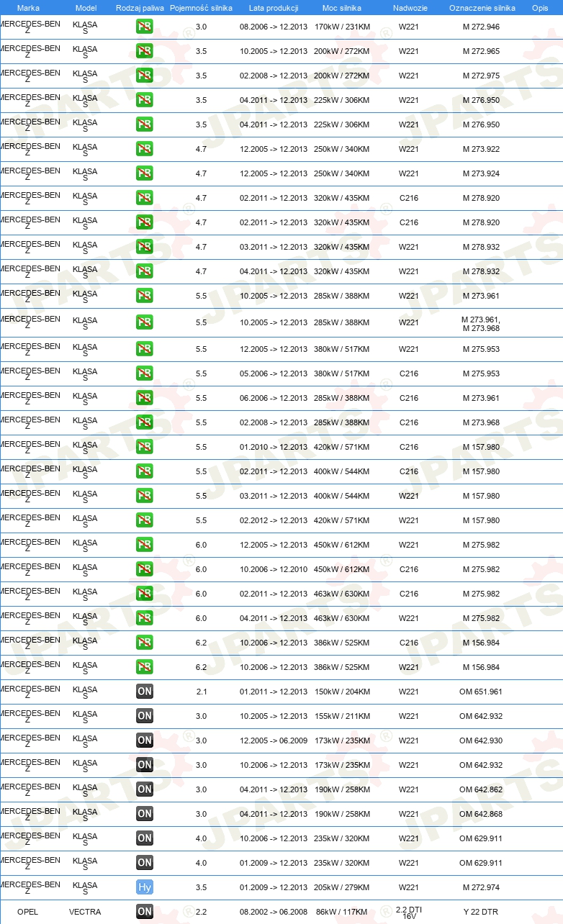563x924 pixels.
Task: Click the date range '05.2006 -> 12.2013'
Action: coord(274,373)
